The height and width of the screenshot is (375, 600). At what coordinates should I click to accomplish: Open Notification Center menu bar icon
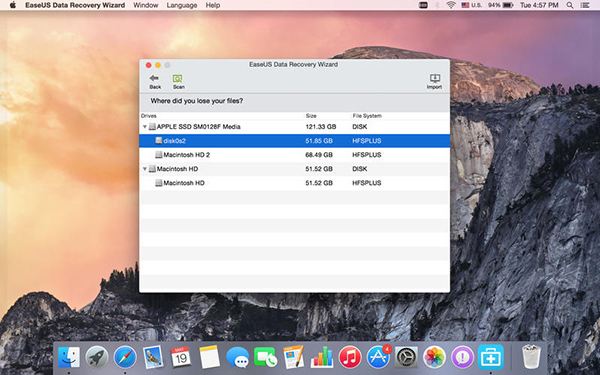coord(585,5)
